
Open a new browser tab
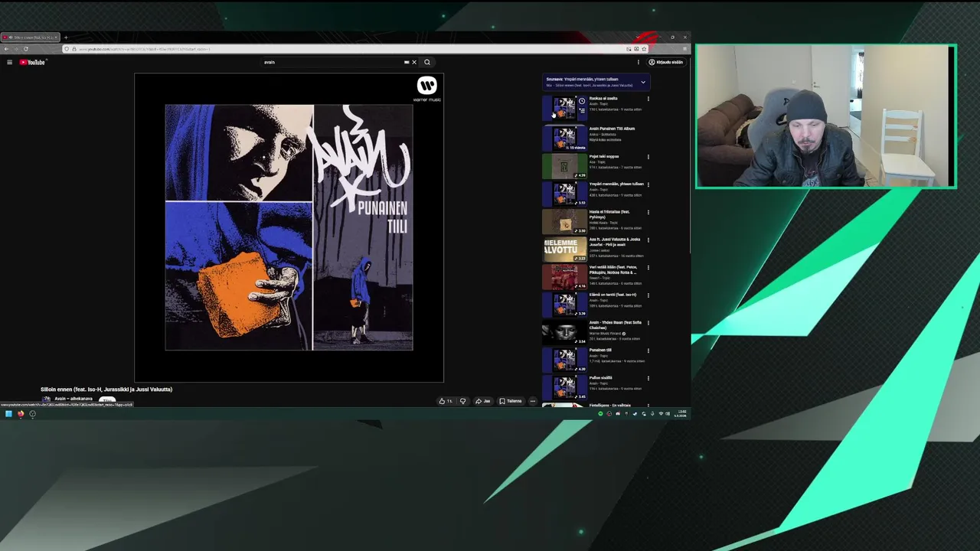(66, 37)
